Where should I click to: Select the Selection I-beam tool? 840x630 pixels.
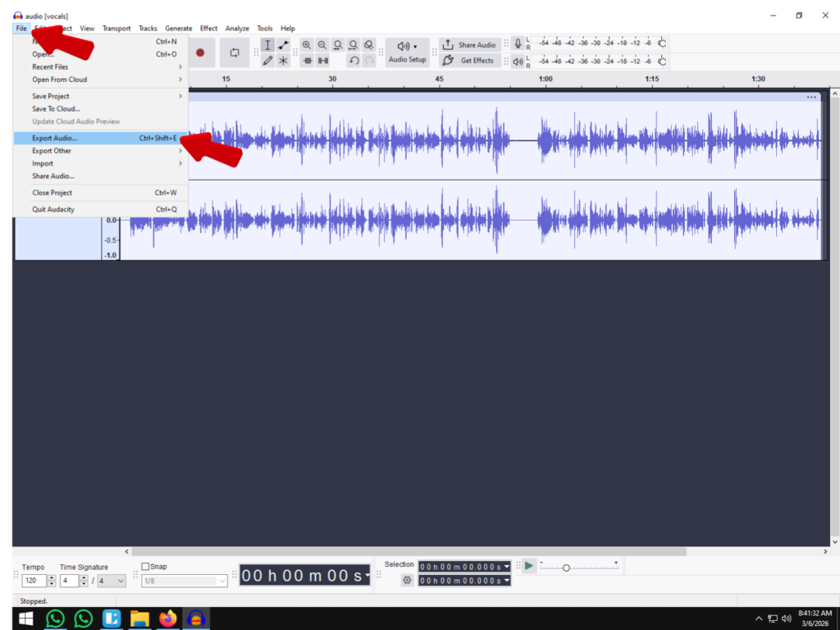(x=267, y=45)
